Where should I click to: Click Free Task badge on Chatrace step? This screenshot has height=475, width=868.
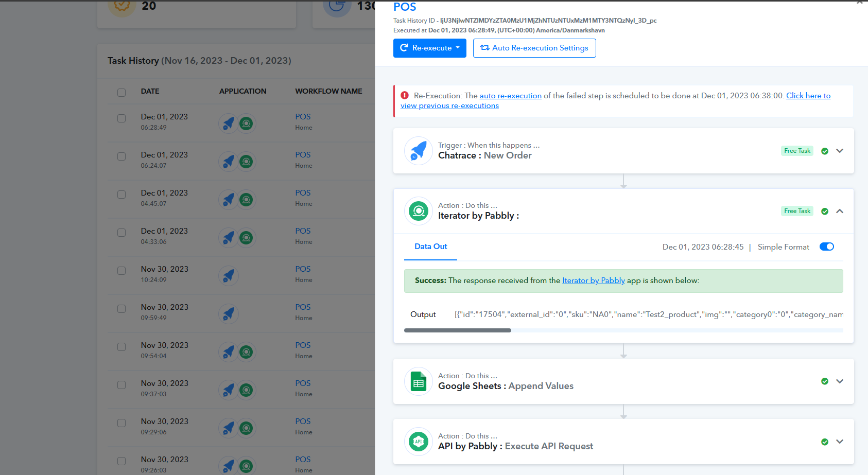tap(797, 151)
